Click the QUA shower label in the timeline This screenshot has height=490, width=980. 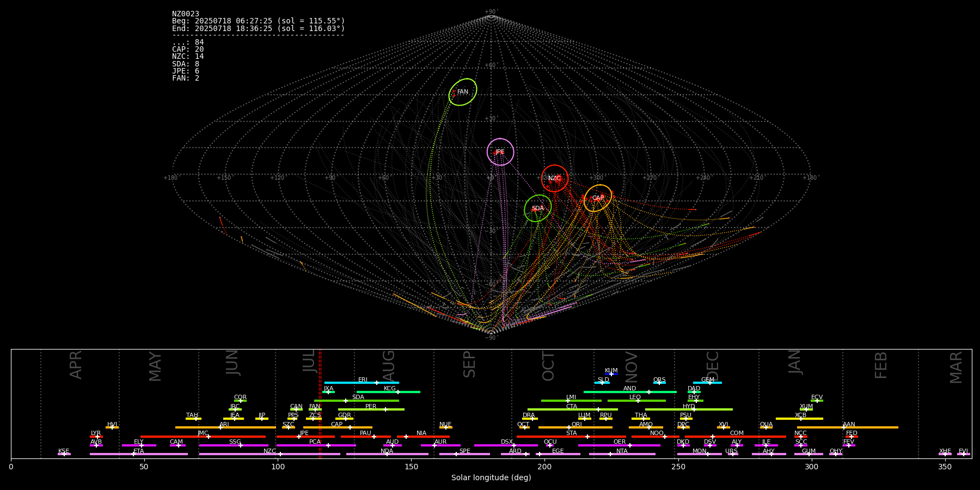point(766,425)
